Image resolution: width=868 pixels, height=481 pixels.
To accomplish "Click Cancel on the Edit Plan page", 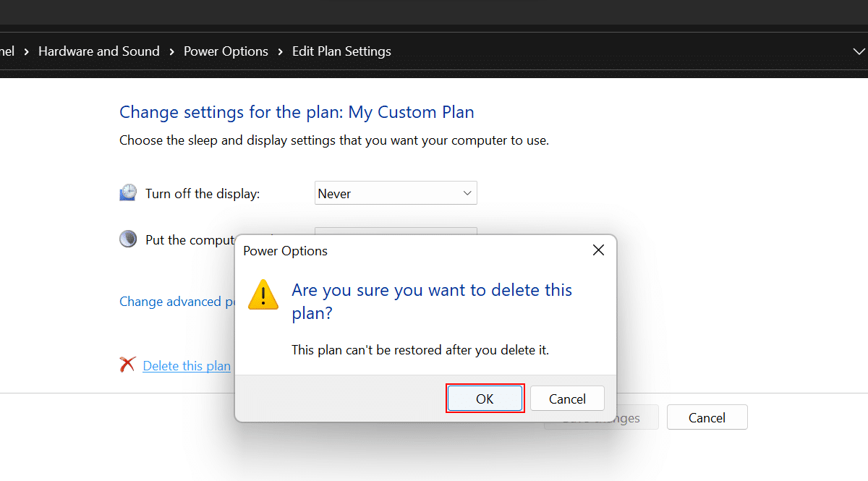I will point(707,417).
